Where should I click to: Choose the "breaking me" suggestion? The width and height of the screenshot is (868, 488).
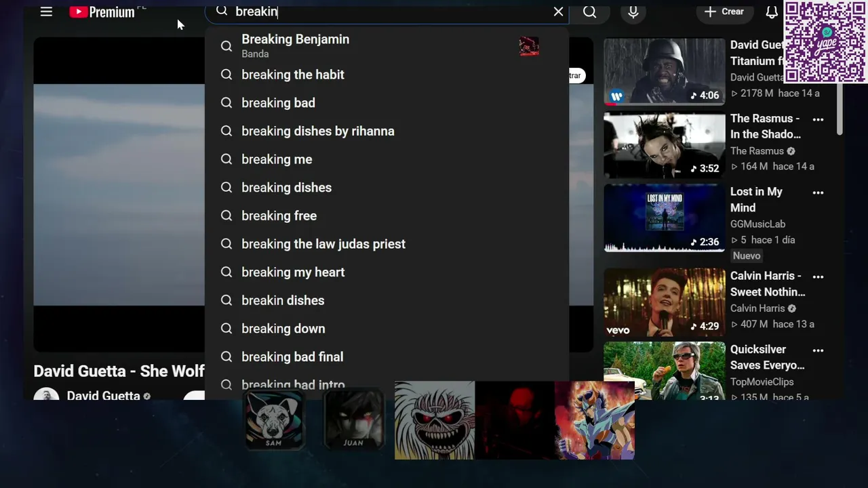pyautogui.click(x=387, y=159)
